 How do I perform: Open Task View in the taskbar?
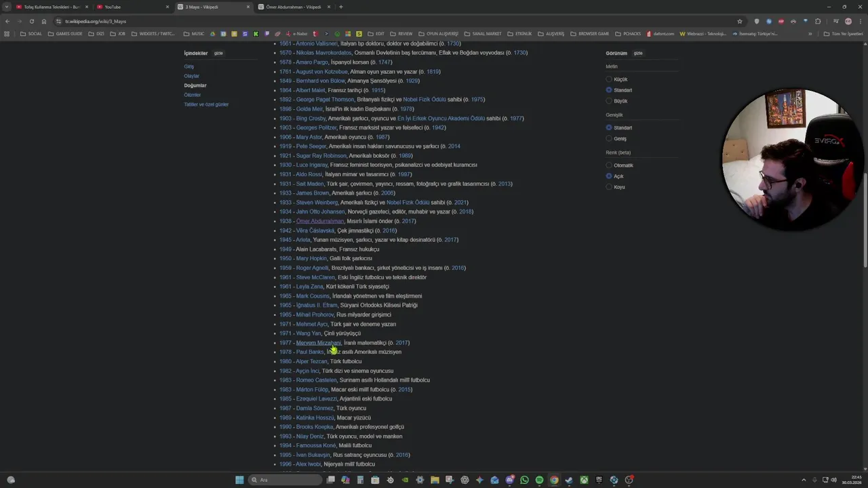pos(331,480)
